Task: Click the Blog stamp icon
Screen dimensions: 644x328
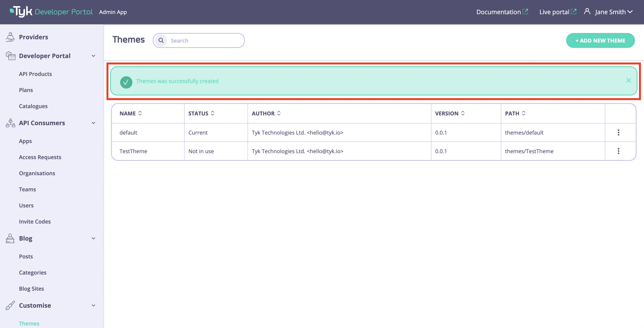Action: pyautogui.click(x=10, y=238)
